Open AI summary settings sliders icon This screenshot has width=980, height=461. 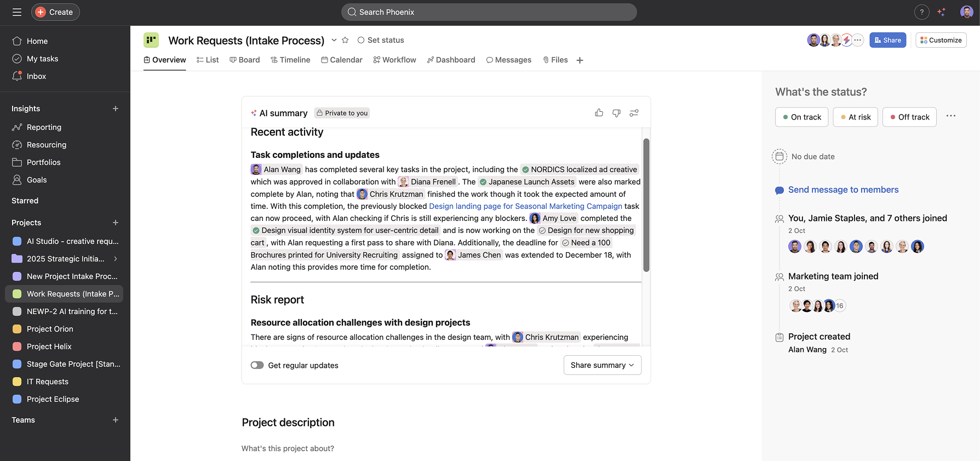[x=634, y=113]
